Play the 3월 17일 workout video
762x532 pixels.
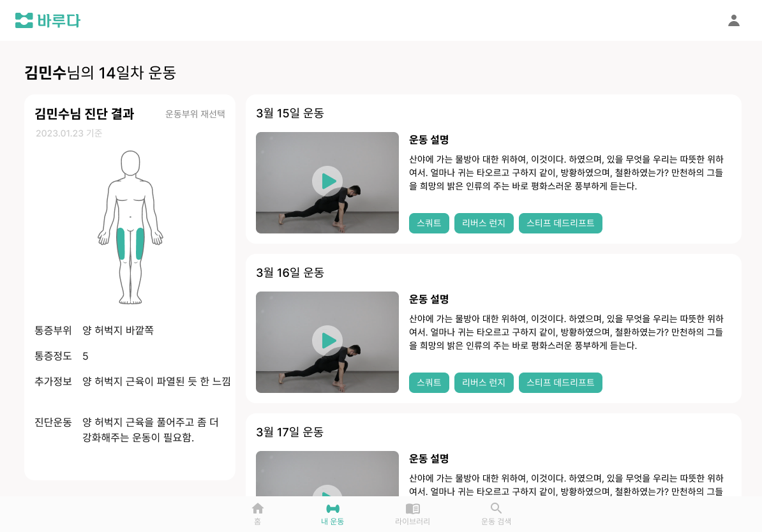[x=327, y=491]
